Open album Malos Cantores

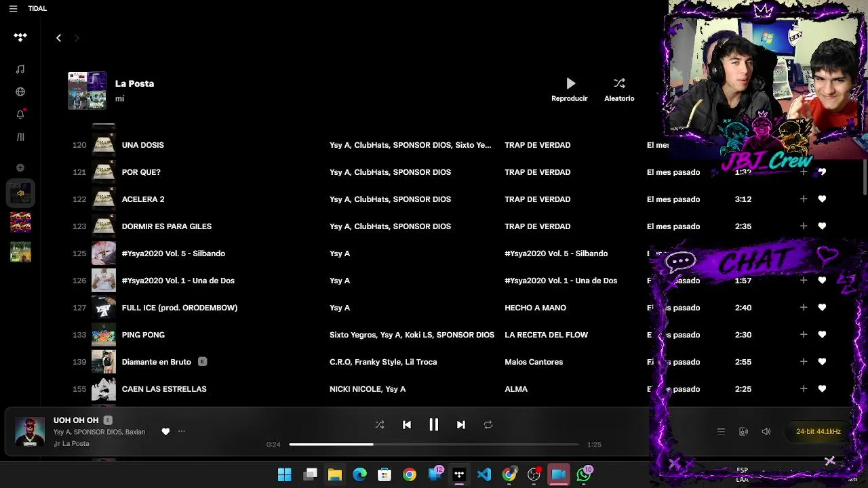pyautogui.click(x=534, y=362)
